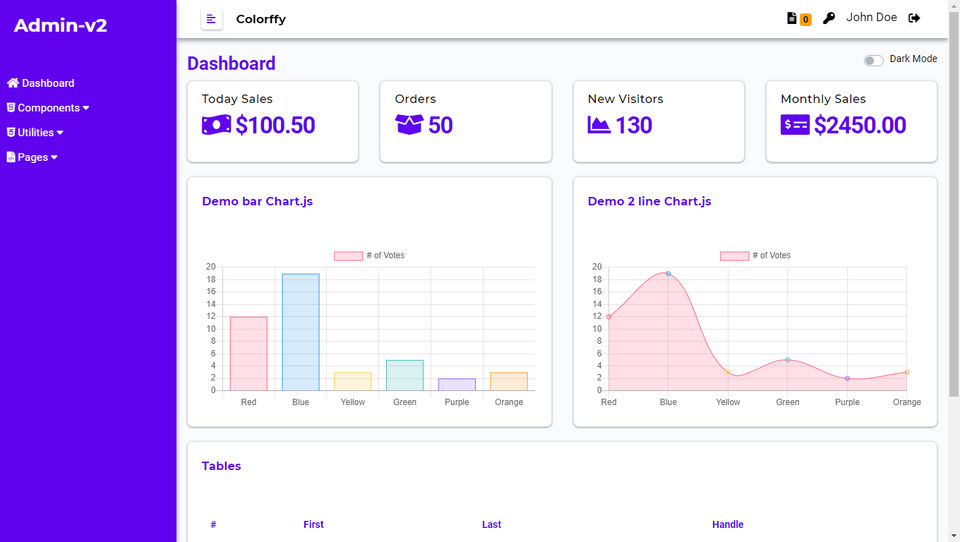Click the money bill icon in Today Sales

pyautogui.click(x=216, y=125)
